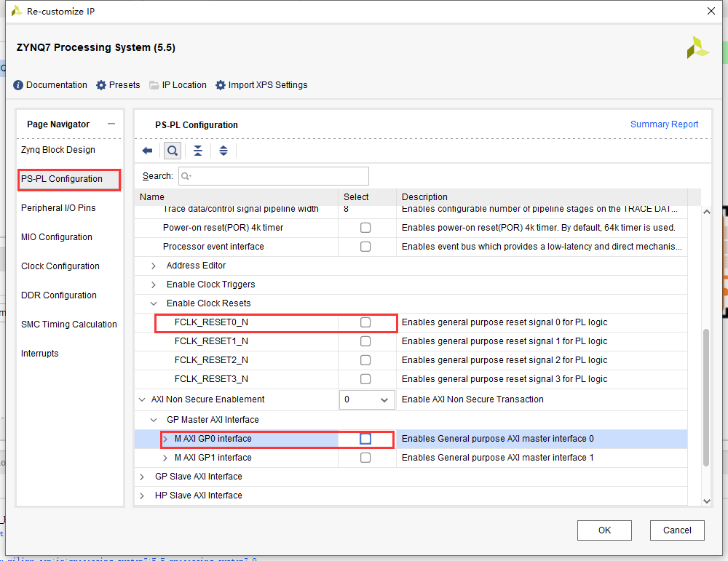Check the FCLK_RESET1_N checkbox
The width and height of the screenshot is (728, 561).
365,341
